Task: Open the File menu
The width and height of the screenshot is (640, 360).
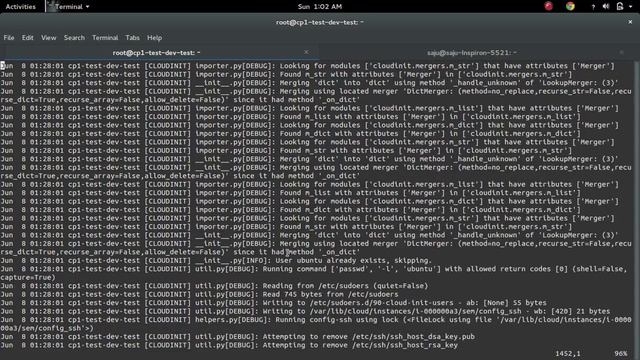Action: (x=9, y=38)
